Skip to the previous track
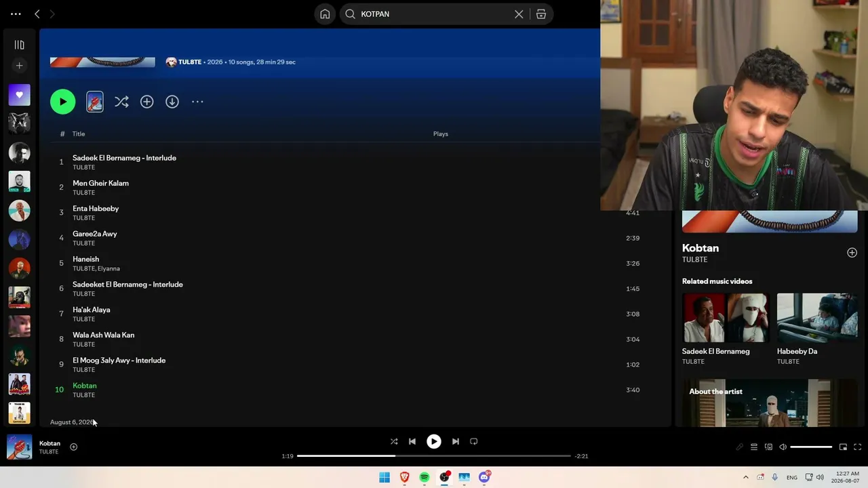The width and height of the screenshot is (868, 488). (412, 442)
